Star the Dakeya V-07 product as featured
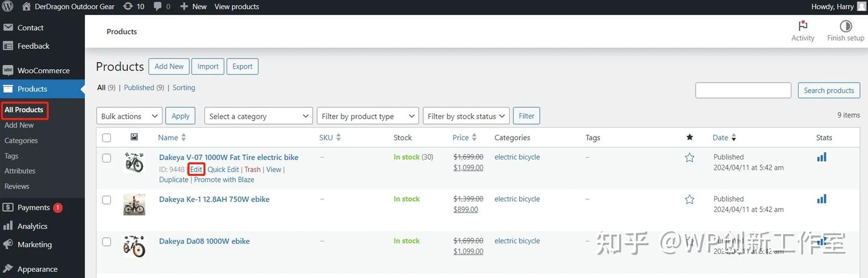Viewport: 868px width, 278px height. click(690, 158)
